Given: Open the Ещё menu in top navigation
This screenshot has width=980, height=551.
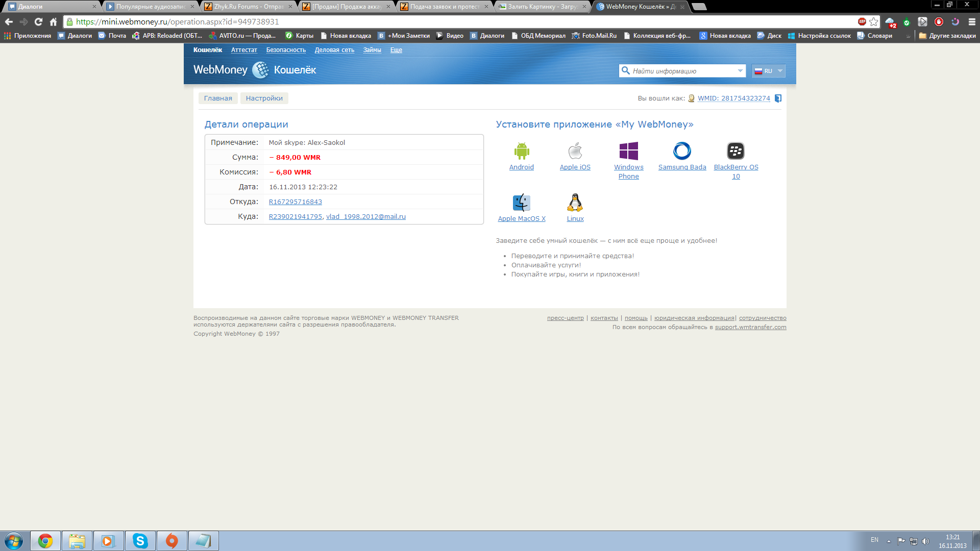Looking at the screenshot, I should coord(396,50).
